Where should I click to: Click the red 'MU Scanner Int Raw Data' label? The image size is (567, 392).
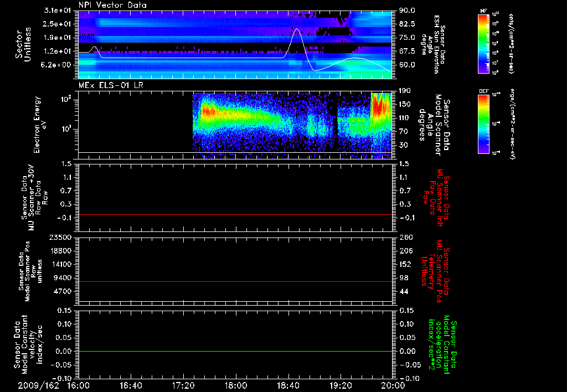436,197
